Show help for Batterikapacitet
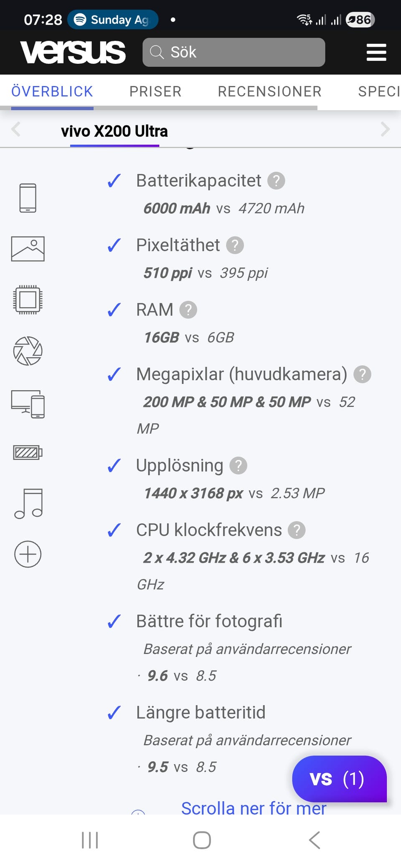The height and width of the screenshot is (868, 401). (x=276, y=181)
